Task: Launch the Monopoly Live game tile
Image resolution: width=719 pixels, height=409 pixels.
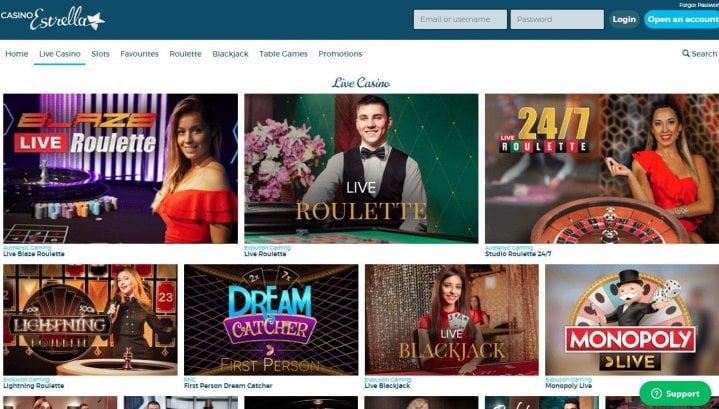Action: tap(632, 320)
